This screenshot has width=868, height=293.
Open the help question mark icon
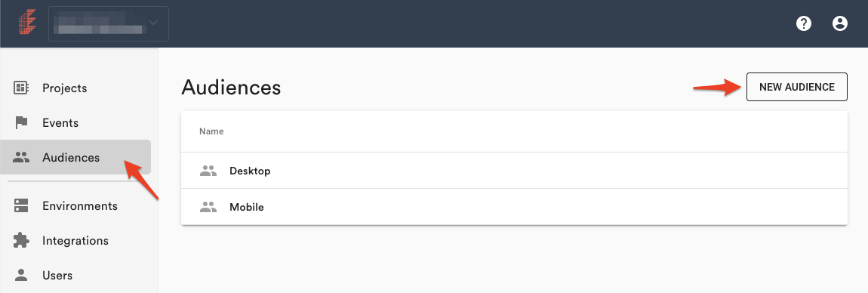pos(803,23)
